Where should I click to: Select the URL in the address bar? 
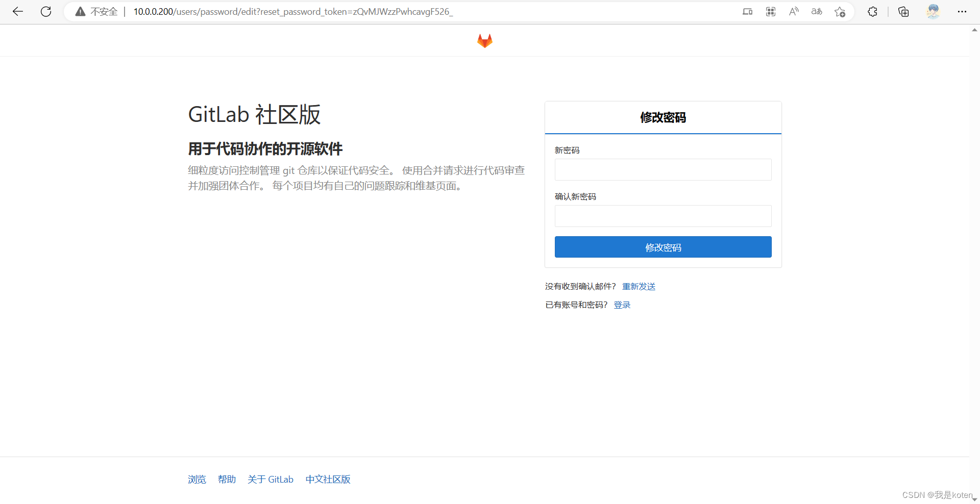(293, 12)
